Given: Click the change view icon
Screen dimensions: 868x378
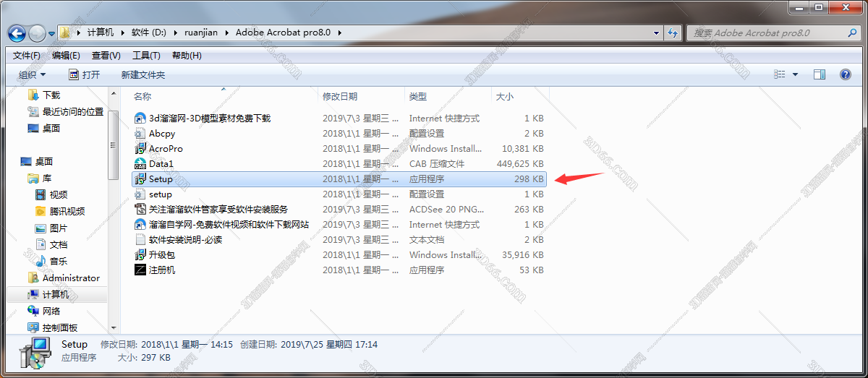Looking at the screenshot, I should 780,74.
